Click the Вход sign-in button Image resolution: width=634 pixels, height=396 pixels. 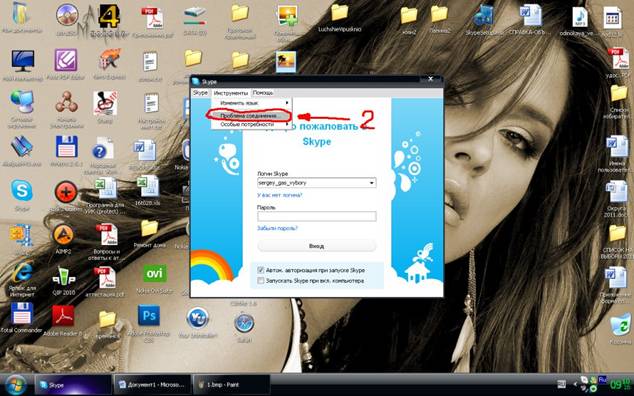(317, 246)
